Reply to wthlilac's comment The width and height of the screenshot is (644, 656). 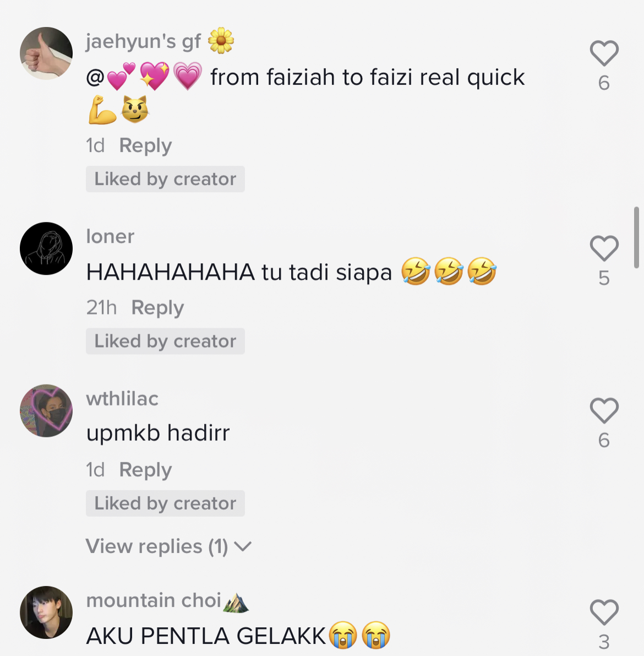(145, 470)
